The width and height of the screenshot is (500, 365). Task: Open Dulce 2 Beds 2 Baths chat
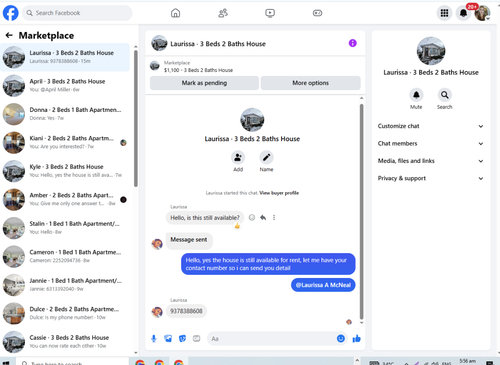[65, 313]
